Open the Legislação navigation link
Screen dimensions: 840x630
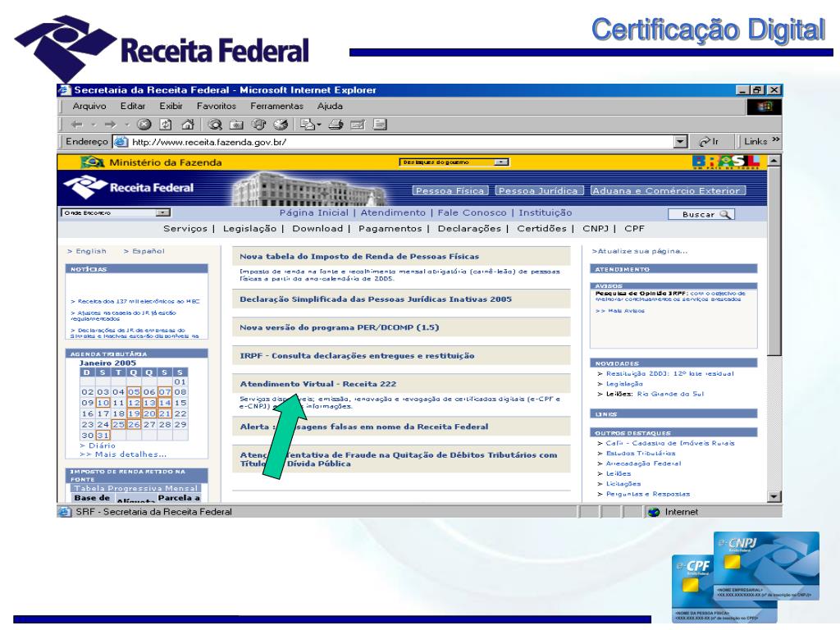pyautogui.click(x=249, y=229)
